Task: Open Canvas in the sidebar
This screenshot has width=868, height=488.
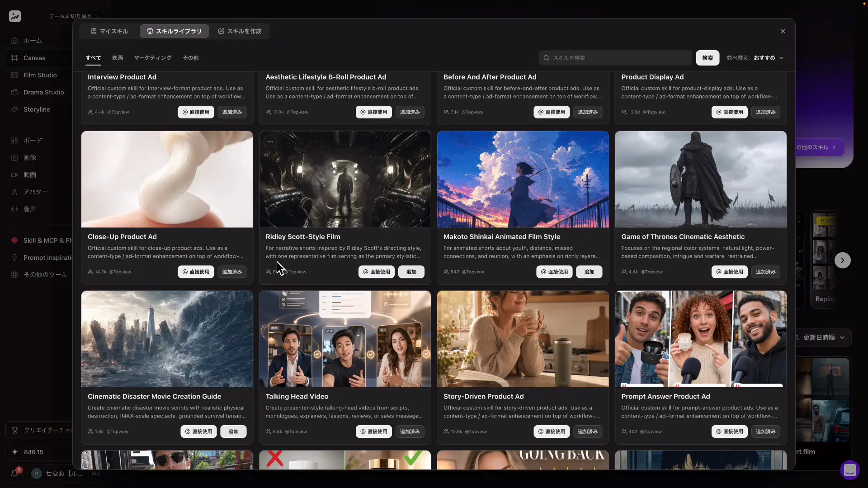Action: [x=38, y=58]
